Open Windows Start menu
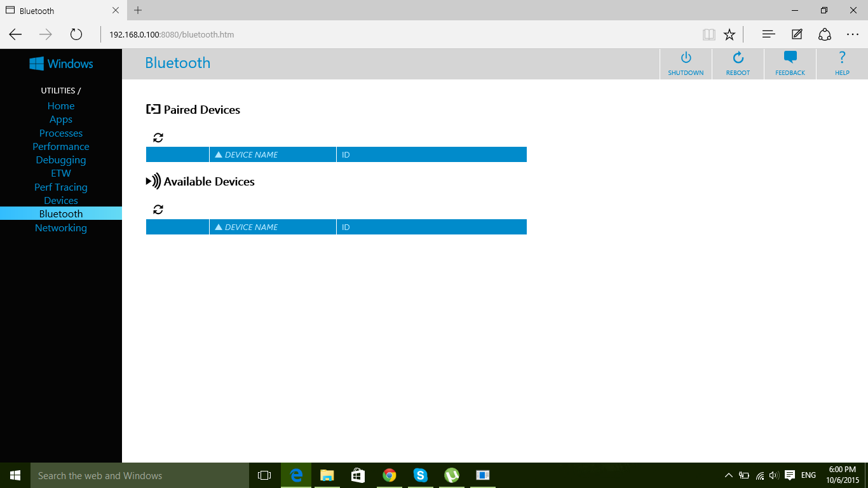 click(15, 475)
